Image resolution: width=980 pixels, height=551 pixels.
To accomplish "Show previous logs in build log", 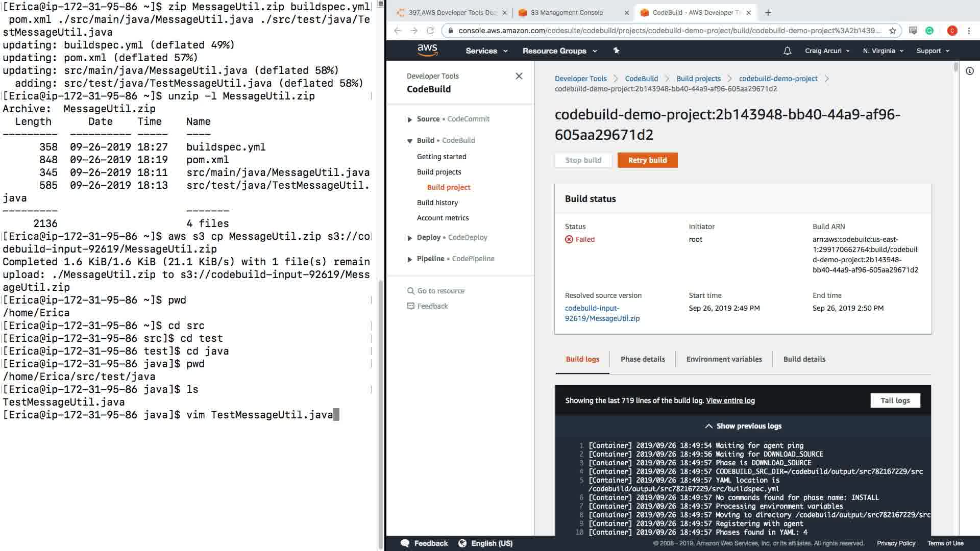I will 743,426.
